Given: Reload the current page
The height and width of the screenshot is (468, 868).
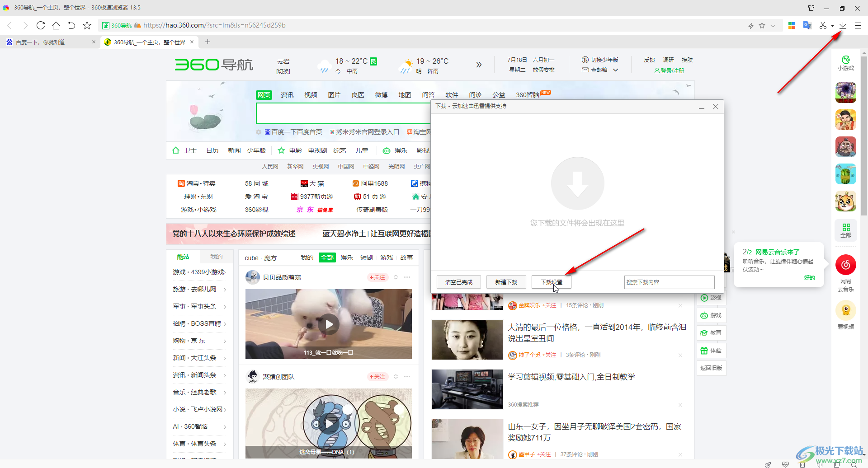Looking at the screenshot, I should tap(41, 25).
